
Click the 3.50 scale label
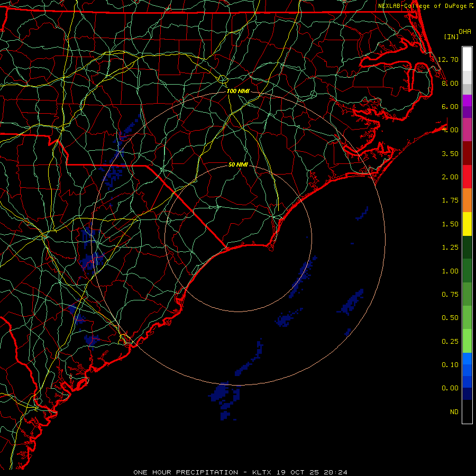(450, 153)
